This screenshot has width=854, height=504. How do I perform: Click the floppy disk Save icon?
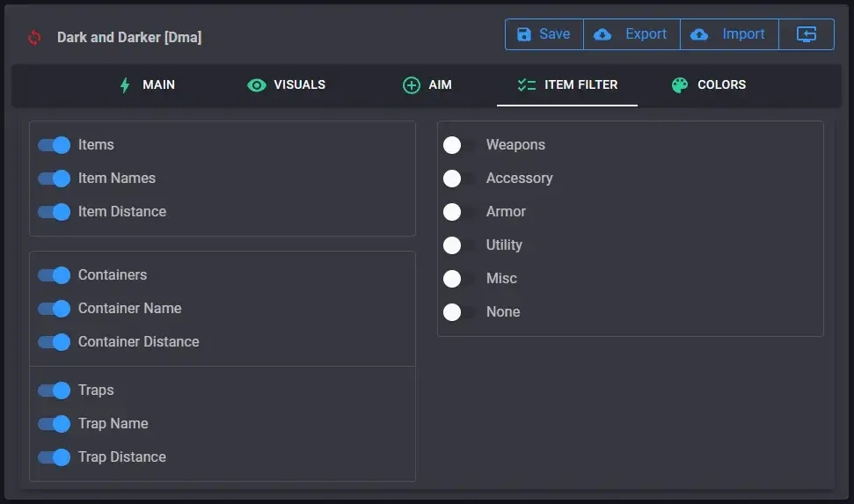[524, 34]
